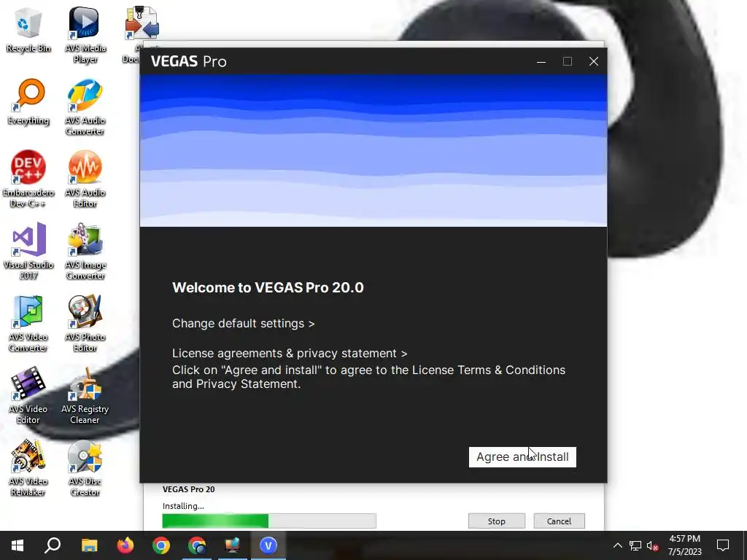This screenshot has height=560, width=747.
Task: Open AVS Video ReMaker shortcut
Action: [28, 468]
